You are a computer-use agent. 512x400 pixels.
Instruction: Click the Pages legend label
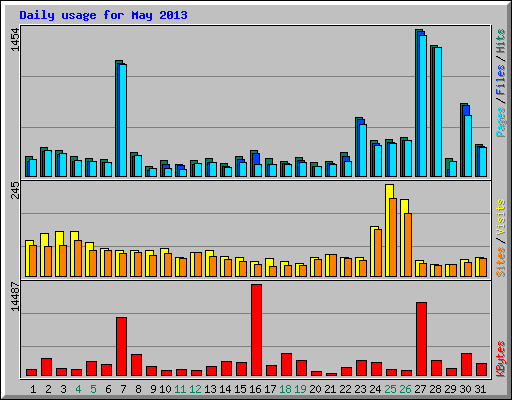[500, 122]
